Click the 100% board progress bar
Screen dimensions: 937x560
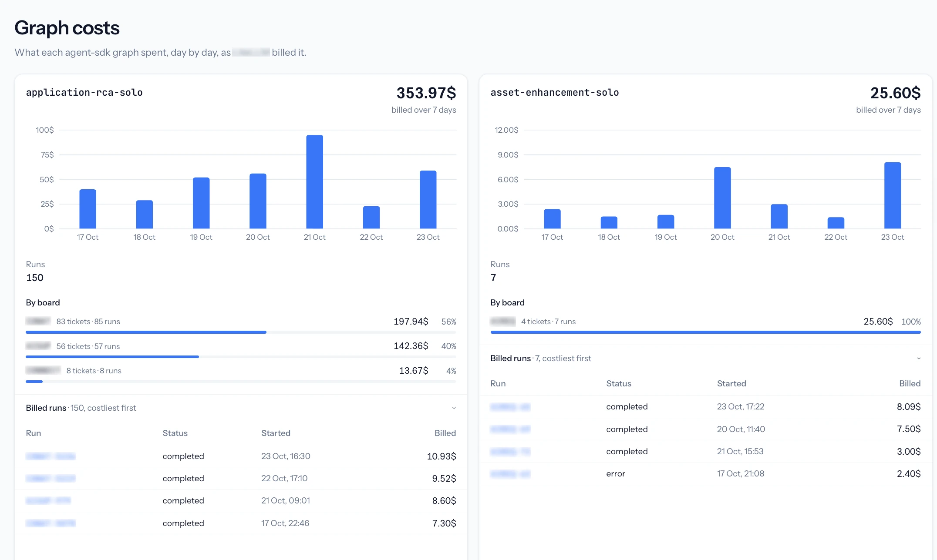705,332
